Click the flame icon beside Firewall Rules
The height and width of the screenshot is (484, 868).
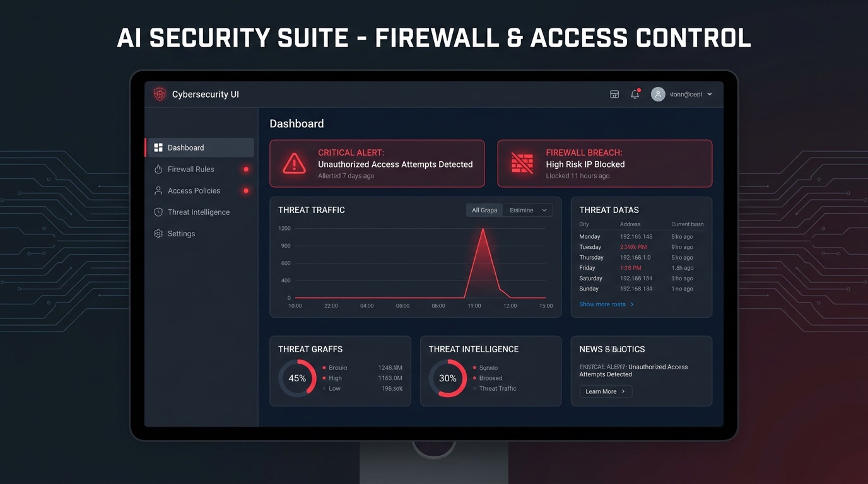[158, 169]
